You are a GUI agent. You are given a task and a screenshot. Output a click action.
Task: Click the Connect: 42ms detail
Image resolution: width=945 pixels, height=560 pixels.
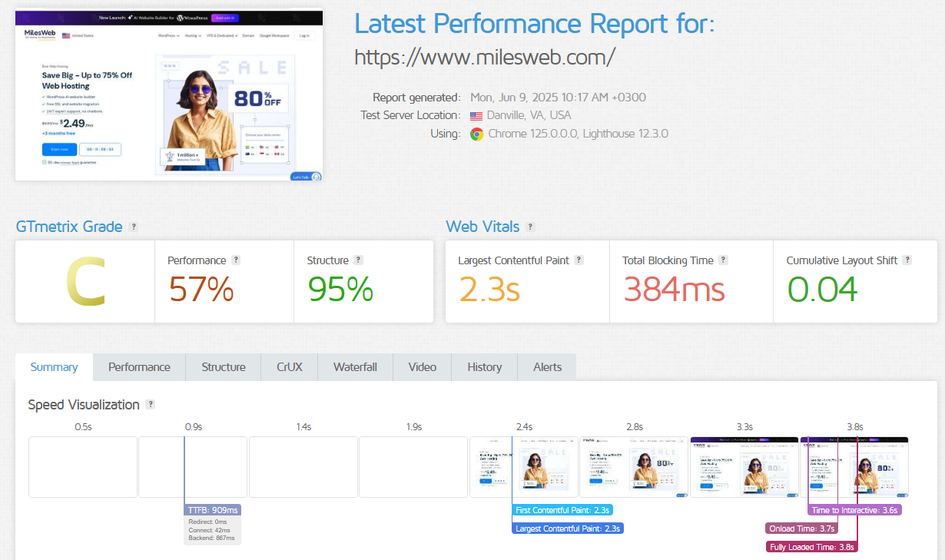tap(209, 530)
